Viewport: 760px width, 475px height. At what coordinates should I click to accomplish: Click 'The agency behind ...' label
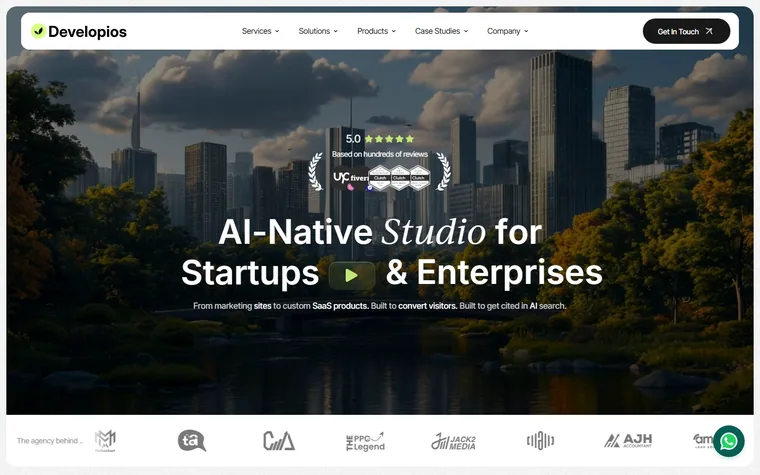(50, 441)
